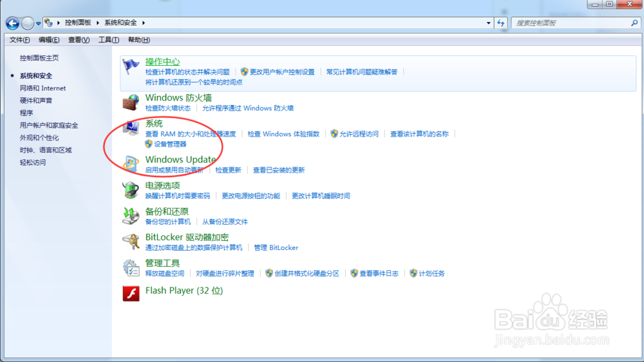The height and width of the screenshot is (362, 644).
Task: Click the Action Center flag icon
Action: coord(131,66)
